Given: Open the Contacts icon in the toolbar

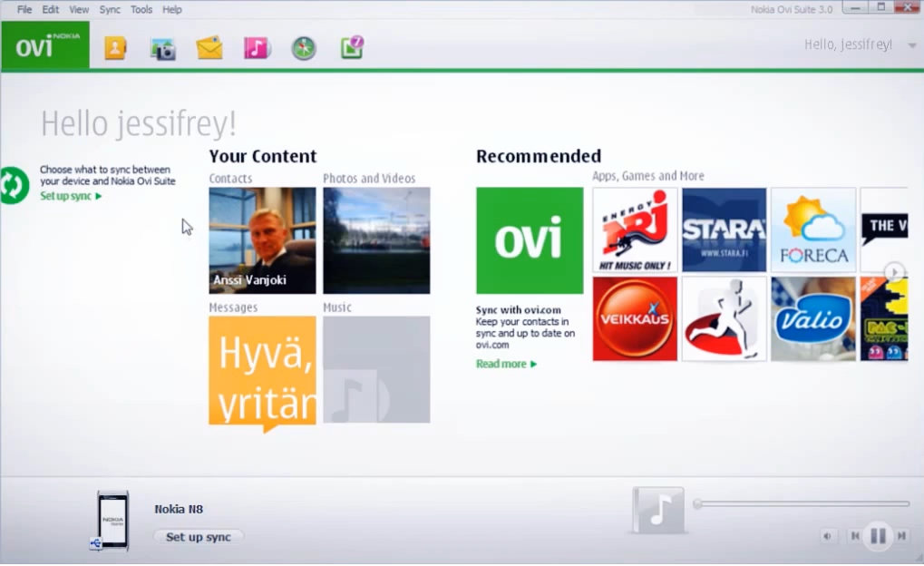Looking at the screenshot, I should click(x=115, y=48).
